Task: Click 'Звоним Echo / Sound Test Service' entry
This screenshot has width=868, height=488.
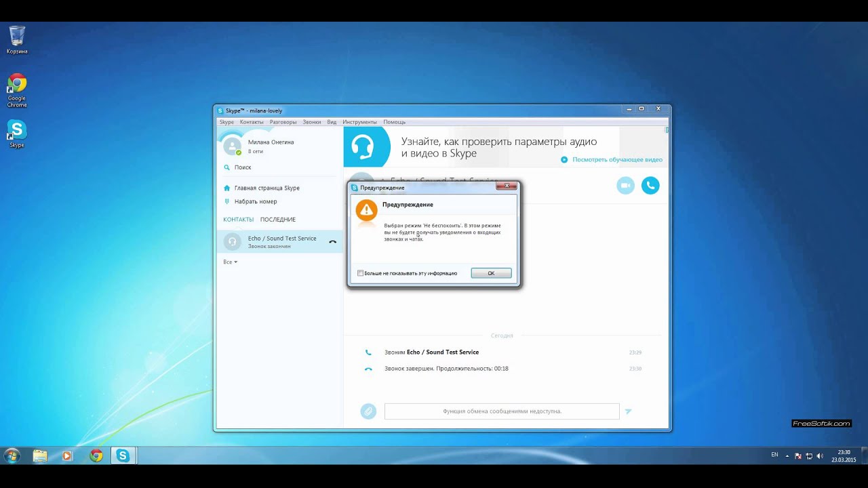Action: [x=431, y=352]
